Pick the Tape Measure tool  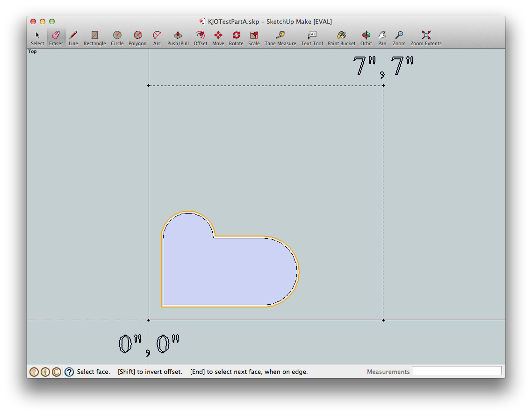pyautogui.click(x=280, y=38)
